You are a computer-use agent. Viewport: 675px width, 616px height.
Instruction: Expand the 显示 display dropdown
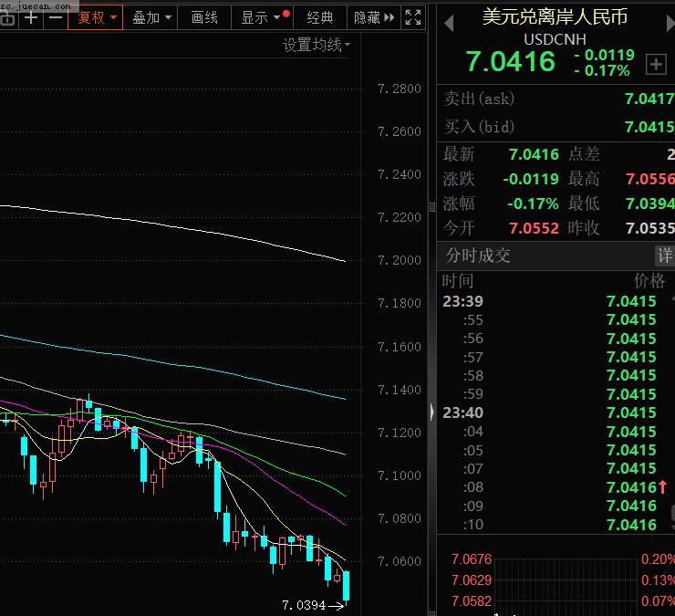point(260,17)
